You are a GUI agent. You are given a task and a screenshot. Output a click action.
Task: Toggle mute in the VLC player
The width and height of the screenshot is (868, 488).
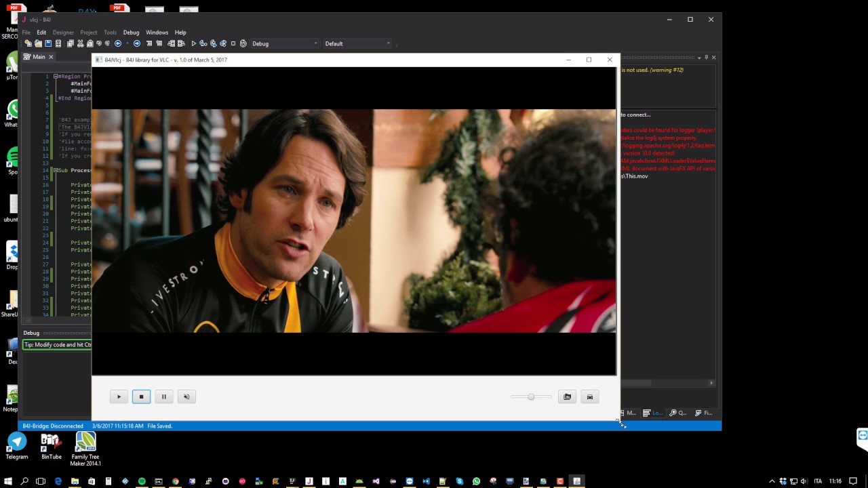pos(186,396)
